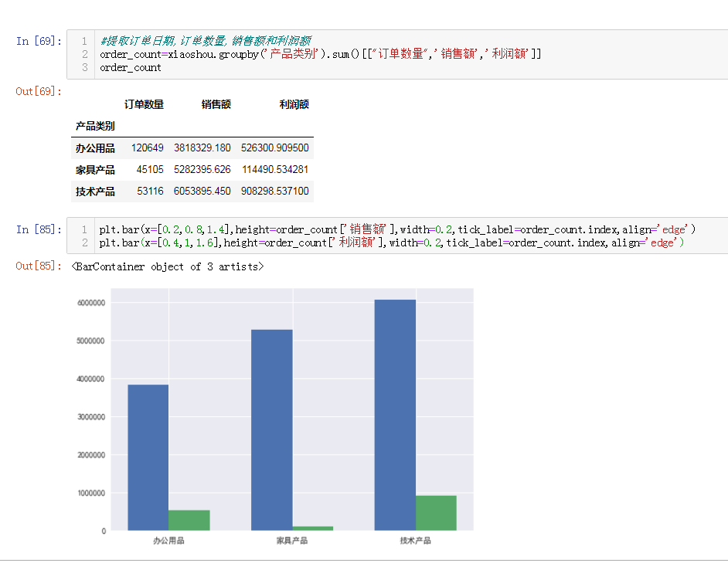Click the cell value 45105

150,169
